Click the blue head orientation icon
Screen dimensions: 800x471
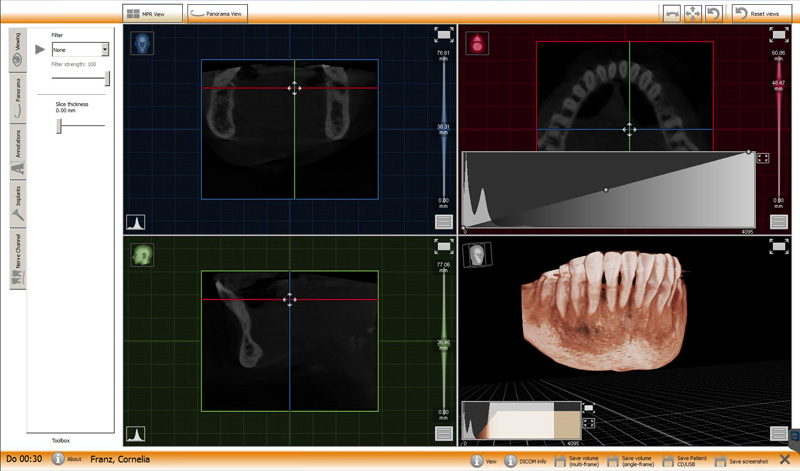(x=141, y=44)
